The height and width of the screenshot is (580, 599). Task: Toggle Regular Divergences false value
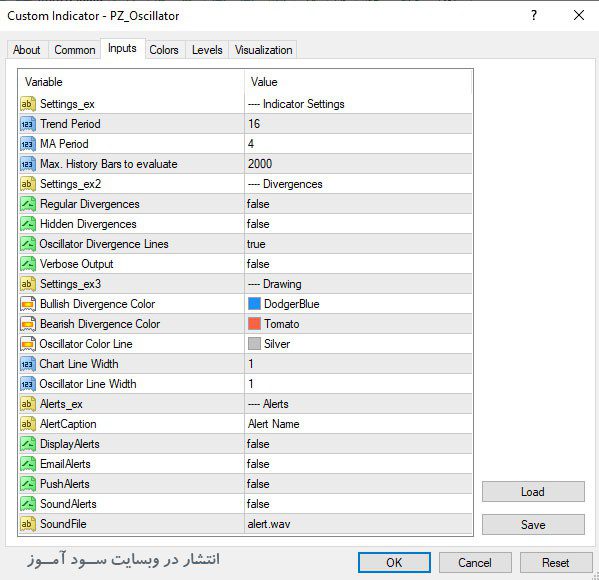(358, 204)
